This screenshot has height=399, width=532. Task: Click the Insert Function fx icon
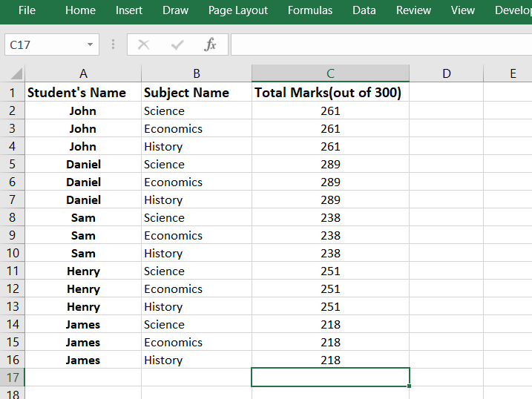(210, 45)
